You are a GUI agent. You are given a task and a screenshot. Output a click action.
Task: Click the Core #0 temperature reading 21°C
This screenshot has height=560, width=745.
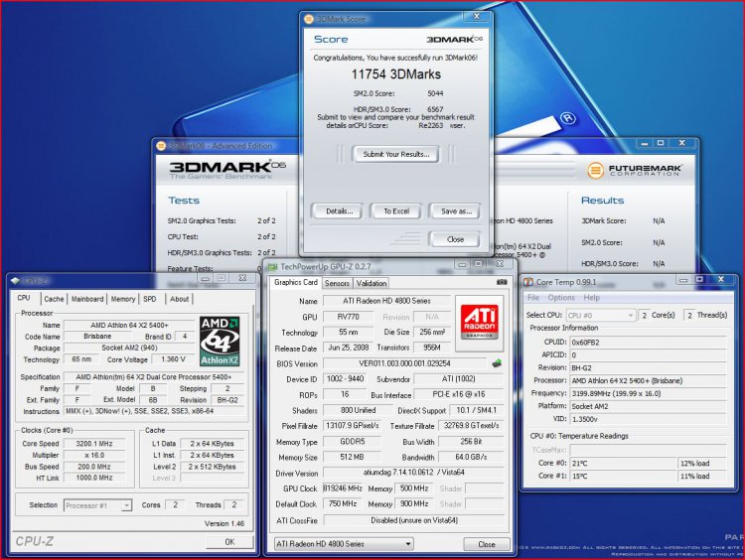click(x=623, y=463)
